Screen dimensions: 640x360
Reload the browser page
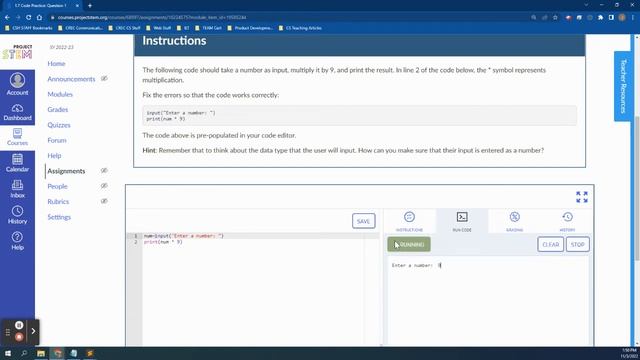(x=28, y=18)
